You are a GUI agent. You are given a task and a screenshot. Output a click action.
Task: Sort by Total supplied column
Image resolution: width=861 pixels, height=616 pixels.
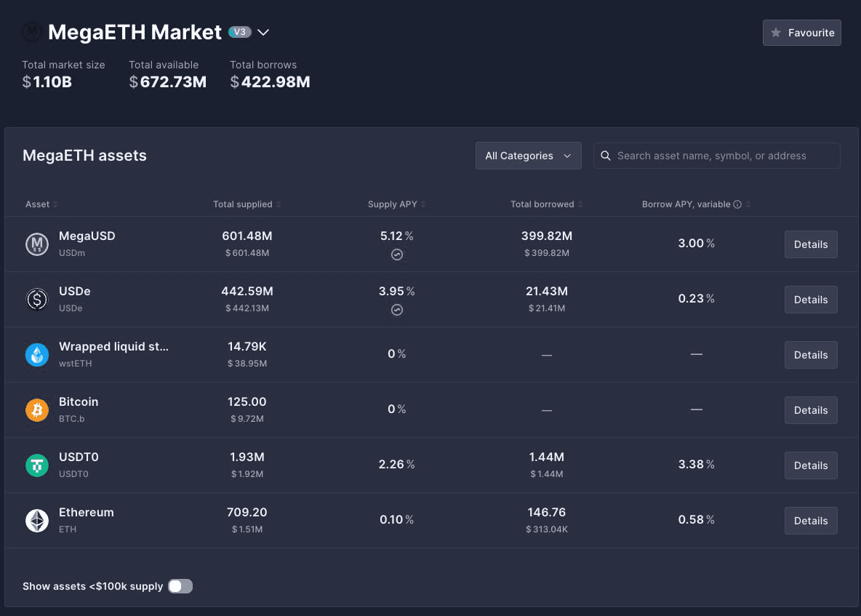[x=247, y=204]
